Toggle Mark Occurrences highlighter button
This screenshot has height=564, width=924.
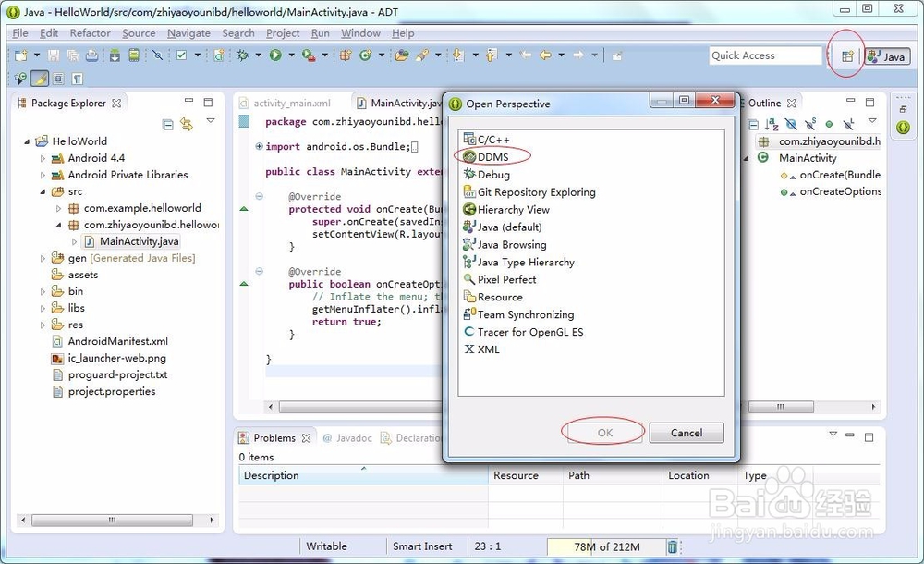point(40,79)
